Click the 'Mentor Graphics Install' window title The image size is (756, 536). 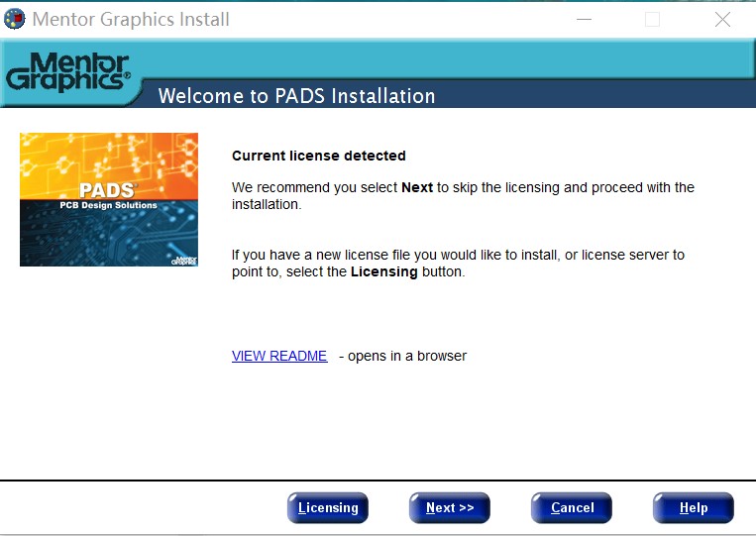pos(131,19)
